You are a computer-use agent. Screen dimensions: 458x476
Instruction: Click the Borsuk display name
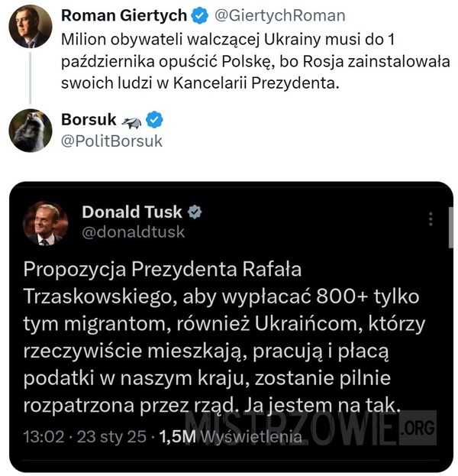click(89, 119)
